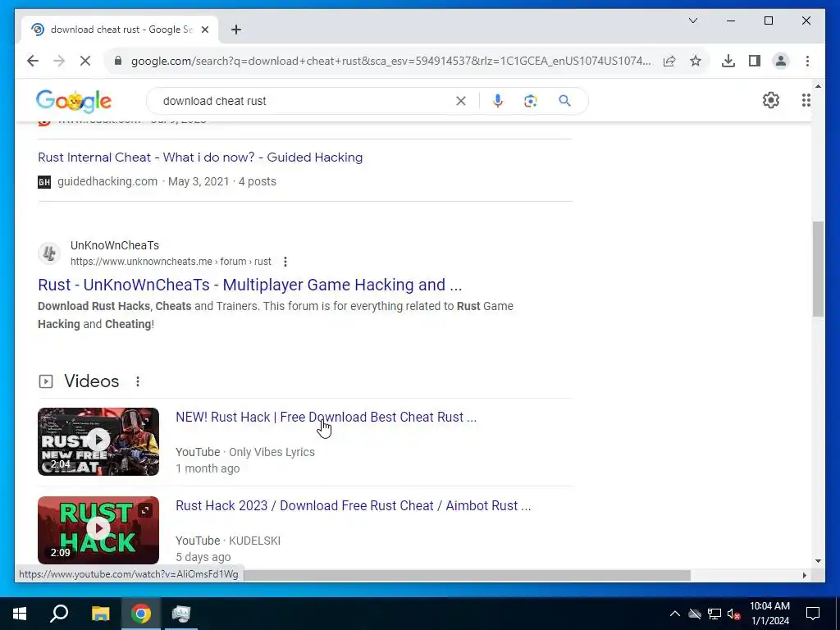Viewport: 840px width, 630px height.
Task: Open File Explorer from taskbar
Action: coord(100,614)
